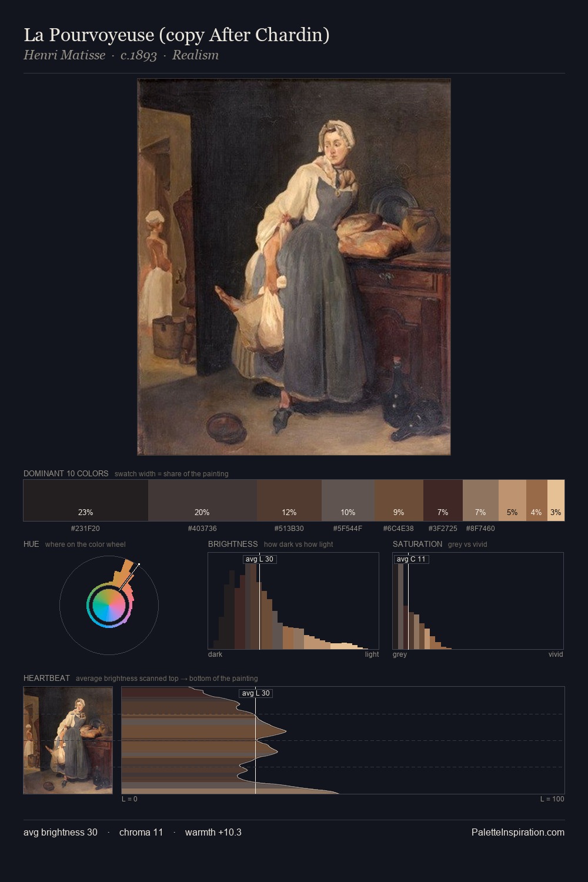Click the warmth +10.3 footer stat
Screen dimensions: 588x882
213,832
